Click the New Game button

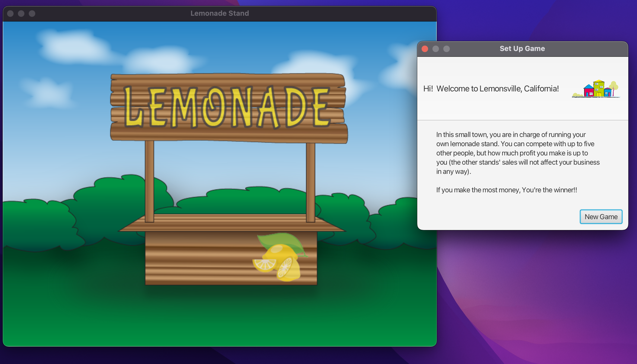[601, 217]
